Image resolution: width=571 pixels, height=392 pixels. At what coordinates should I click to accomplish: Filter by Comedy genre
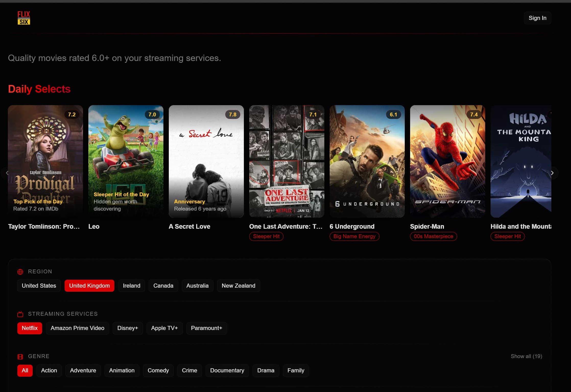coord(158,370)
